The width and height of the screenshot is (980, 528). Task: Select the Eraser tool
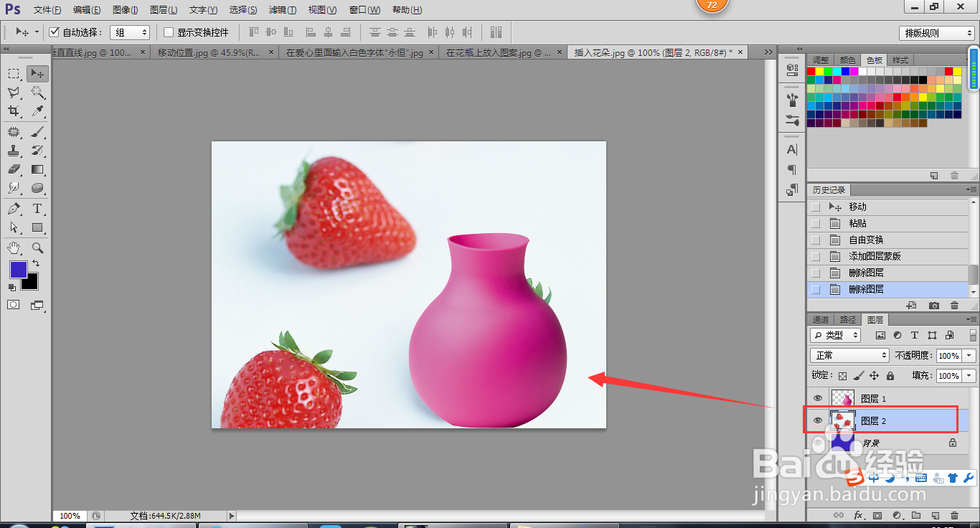(x=14, y=169)
